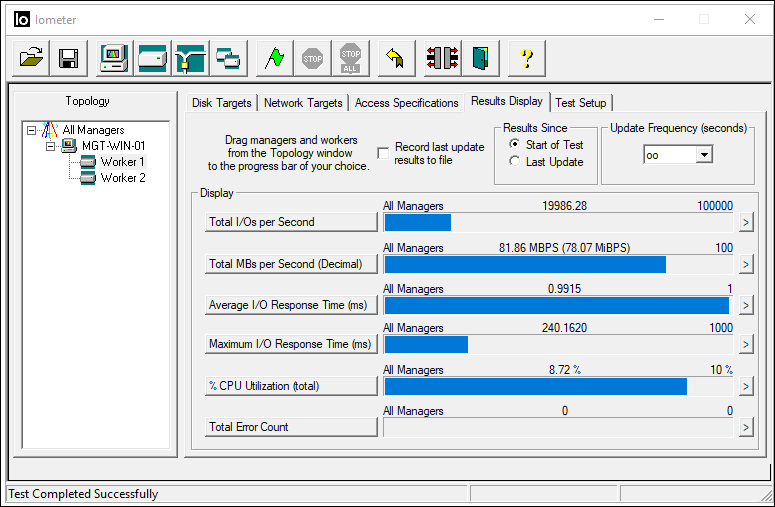This screenshot has height=507, width=775.
Task: Collapse the MGT-WIN-01 manager node
Action: [49, 146]
